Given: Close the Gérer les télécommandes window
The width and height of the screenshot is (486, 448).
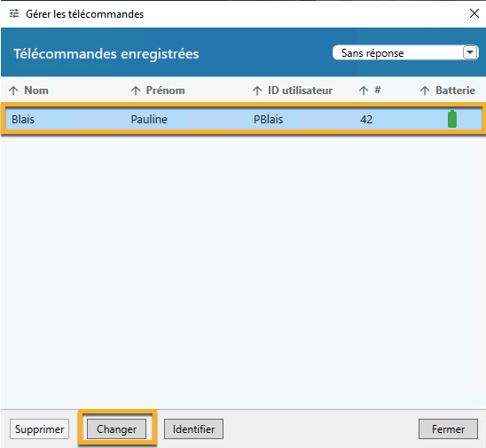Looking at the screenshot, I should [474, 13].
